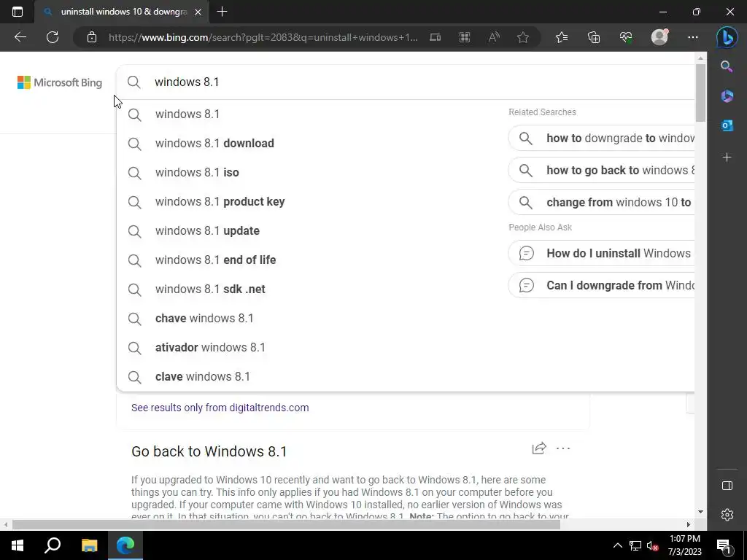The width and height of the screenshot is (747, 560).
Task: Choose suggestion clave windows 8.1
Action: click(310, 377)
